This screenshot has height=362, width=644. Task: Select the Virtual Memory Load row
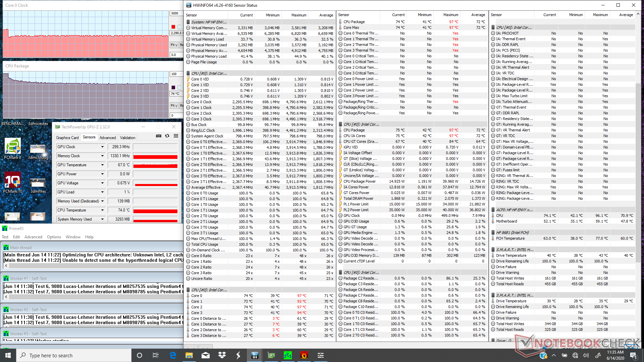[260, 39]
